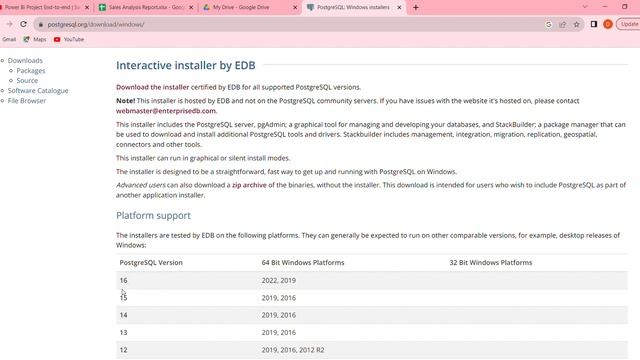Click the '2019, 2016, 2012 R2' cell
640x360 pixels.
(x=293, y=350)
